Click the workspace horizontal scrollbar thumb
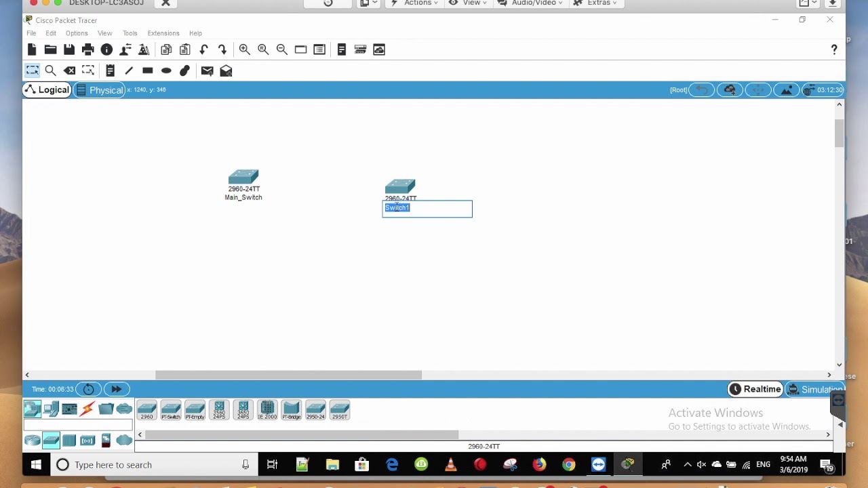The height and width of the screenshot is (488, 868). click(288, 375)
